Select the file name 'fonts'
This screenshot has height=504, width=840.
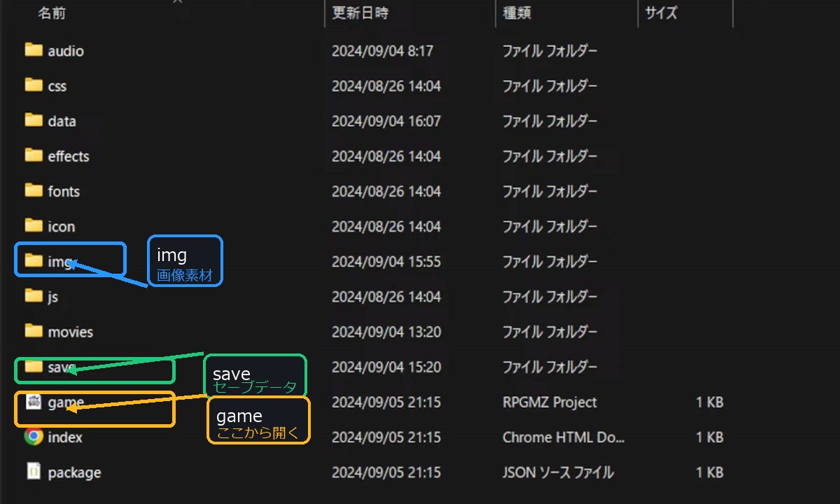[x=64, y=191]
